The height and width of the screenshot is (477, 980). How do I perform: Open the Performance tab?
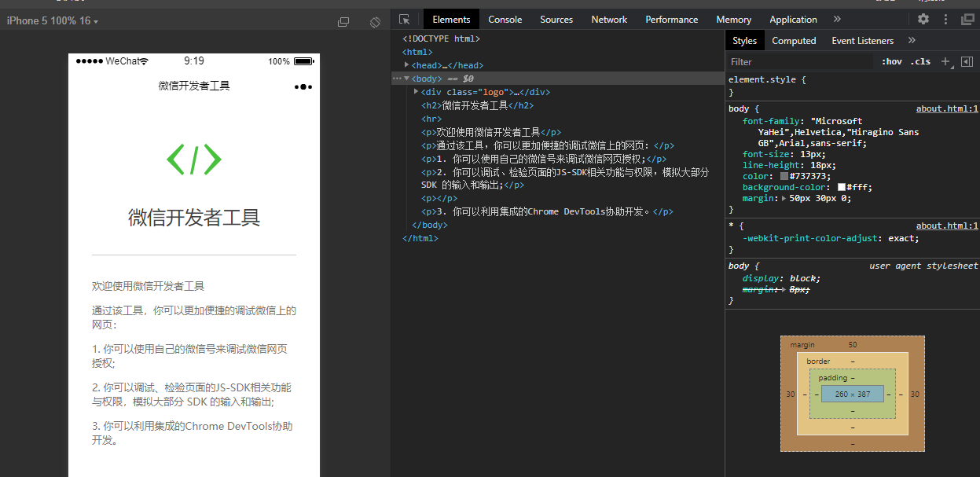pos(672,20)
